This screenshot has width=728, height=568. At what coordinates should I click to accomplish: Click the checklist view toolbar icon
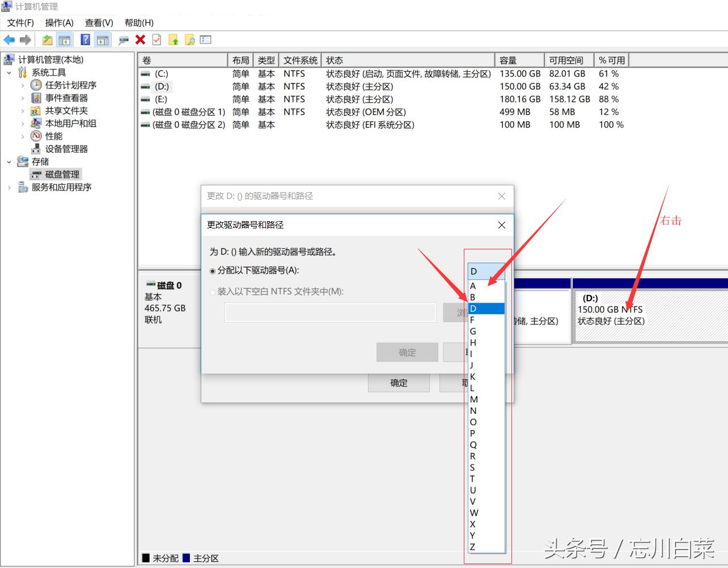coord(206,40)
